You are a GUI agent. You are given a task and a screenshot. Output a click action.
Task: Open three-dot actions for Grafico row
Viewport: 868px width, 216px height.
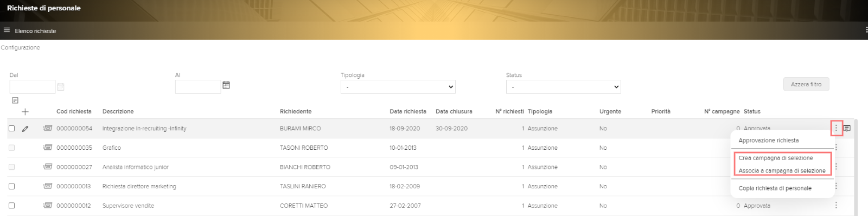pyautogui.click(x=836, y=148)
